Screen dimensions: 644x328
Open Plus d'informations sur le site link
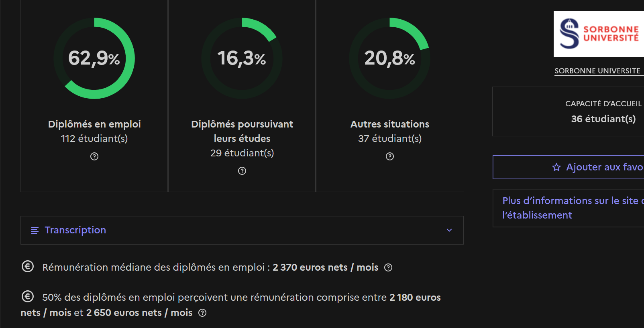coord(573,208)
